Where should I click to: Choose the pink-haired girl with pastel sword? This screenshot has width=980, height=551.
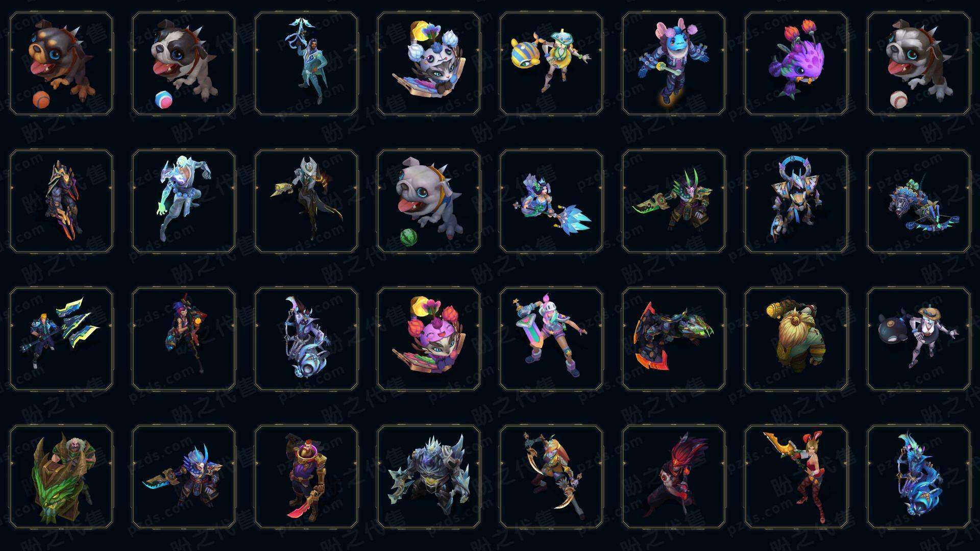[551, 339]
